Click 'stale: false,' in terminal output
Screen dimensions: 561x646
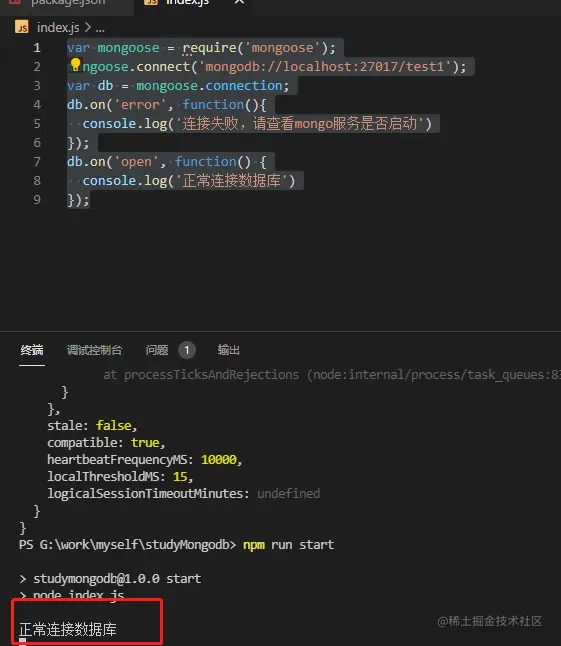pos(92,425)
